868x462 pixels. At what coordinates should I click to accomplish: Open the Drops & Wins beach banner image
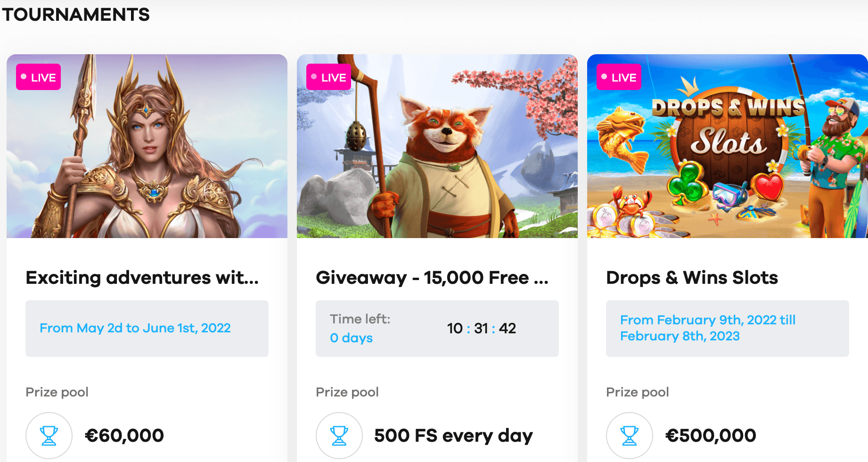pyautogui.click(x=728, y=146)
